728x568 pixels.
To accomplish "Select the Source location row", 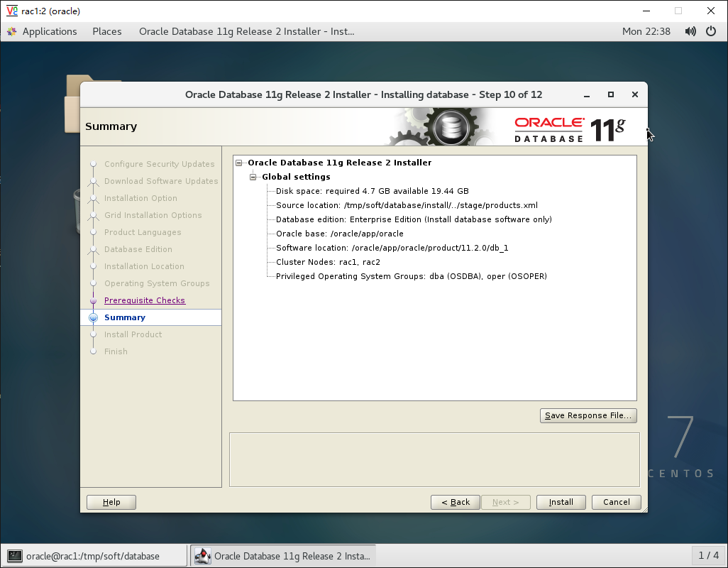I will point(407,205).
